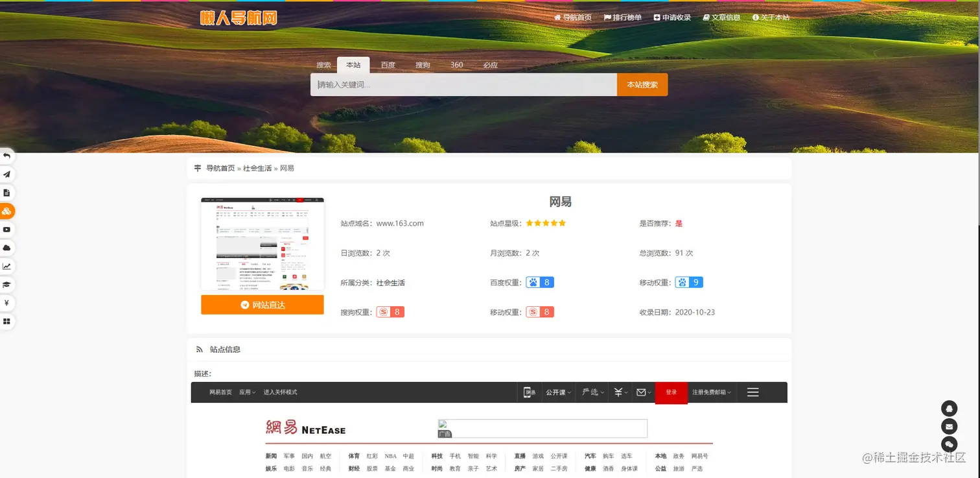
Task: Click 身体课 link in NetEase preview
Action: click(x=629, y=469)
